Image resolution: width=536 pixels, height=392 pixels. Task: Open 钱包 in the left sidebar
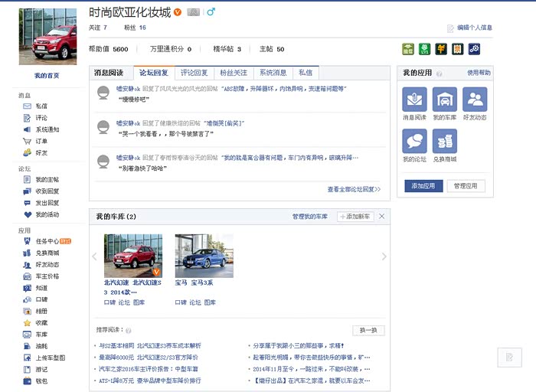point(41,381)
